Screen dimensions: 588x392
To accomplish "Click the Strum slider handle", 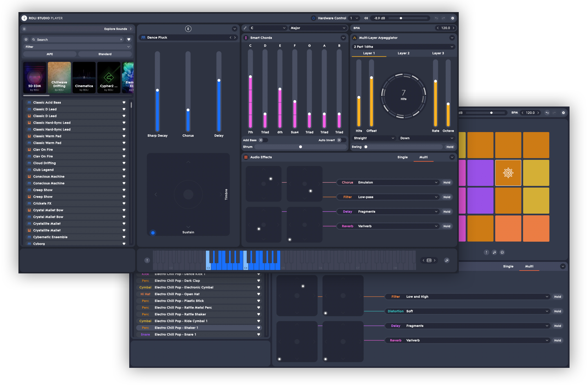I will [300, 147].
